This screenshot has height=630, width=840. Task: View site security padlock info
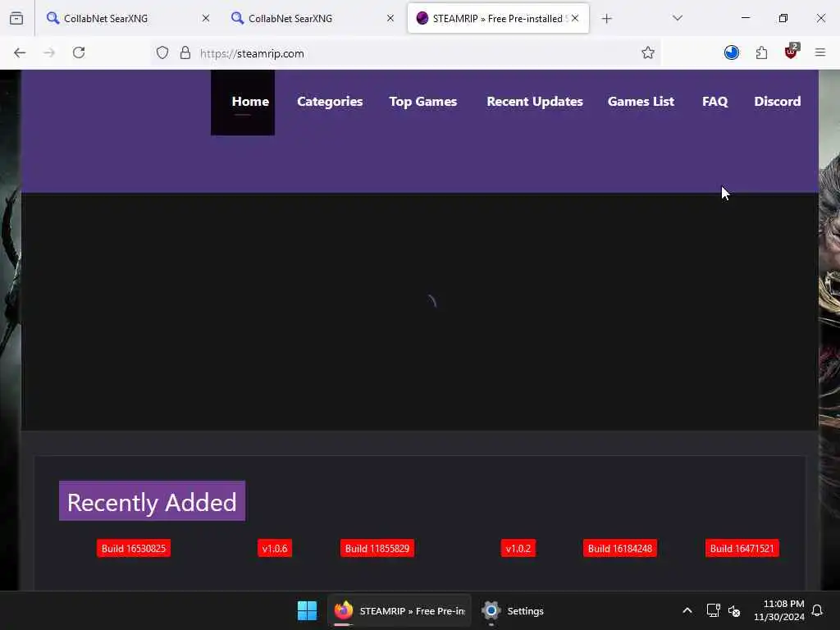tap(185, 52)
